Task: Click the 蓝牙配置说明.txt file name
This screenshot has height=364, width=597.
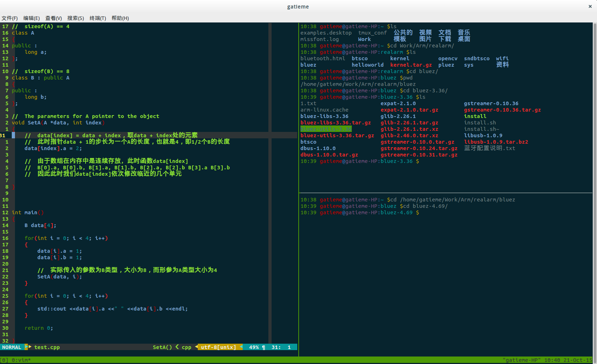Action: (490, 148)
